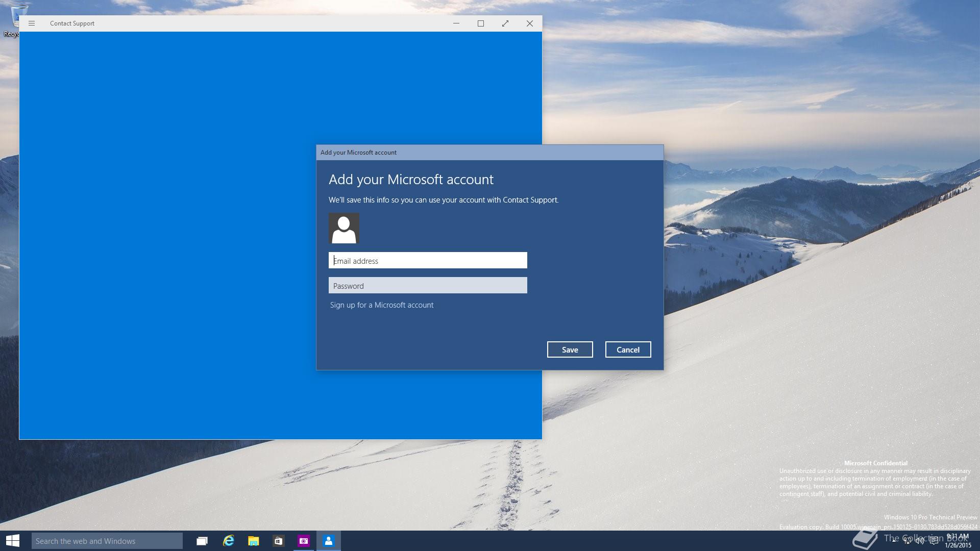Open Sign up for a Microsoft account link
This screenshot has width=980, height=551.
pyautogui.click(x=382, y=305)
